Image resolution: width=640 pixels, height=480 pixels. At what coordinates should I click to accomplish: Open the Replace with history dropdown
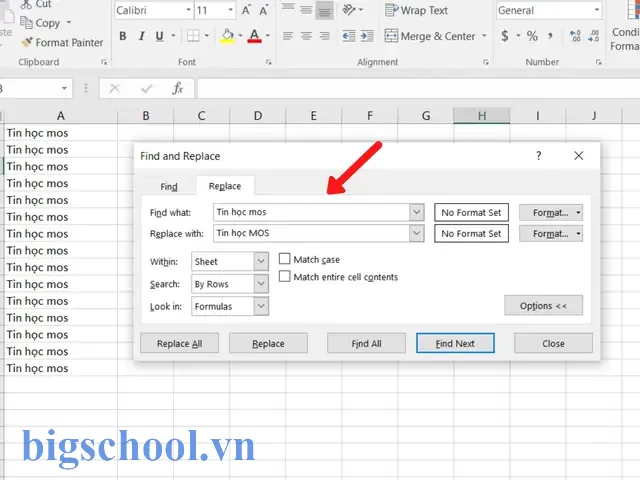(x=416, y=233)
